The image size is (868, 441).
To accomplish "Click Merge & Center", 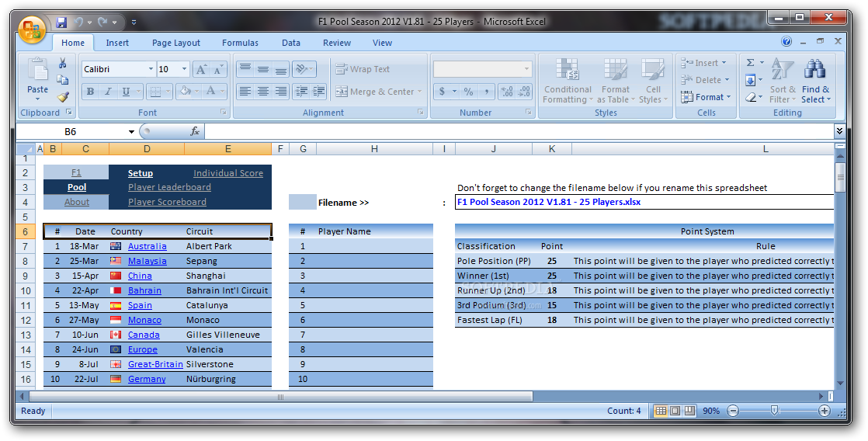I will click(x=375, y=92).
